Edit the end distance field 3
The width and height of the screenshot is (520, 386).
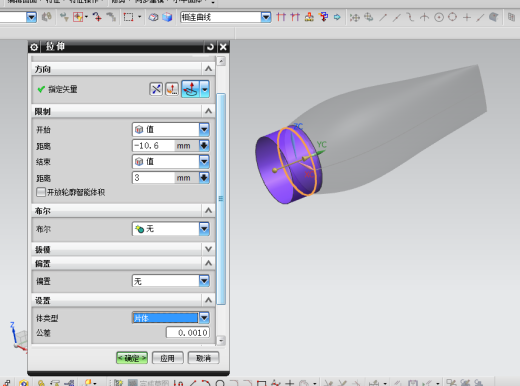tap(153, 178)
